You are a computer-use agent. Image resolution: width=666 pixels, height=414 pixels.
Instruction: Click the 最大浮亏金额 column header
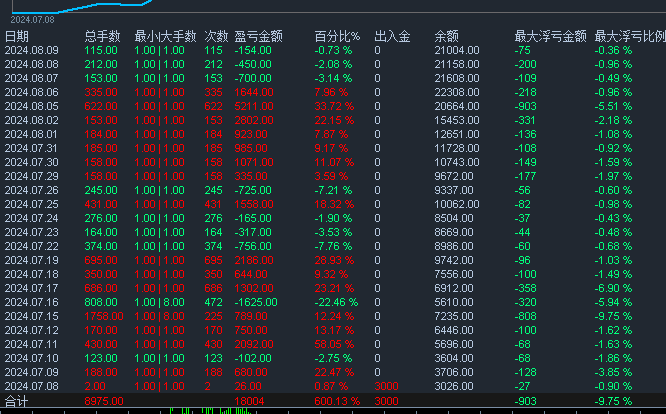pyautogui.click(x=550, y=37)
